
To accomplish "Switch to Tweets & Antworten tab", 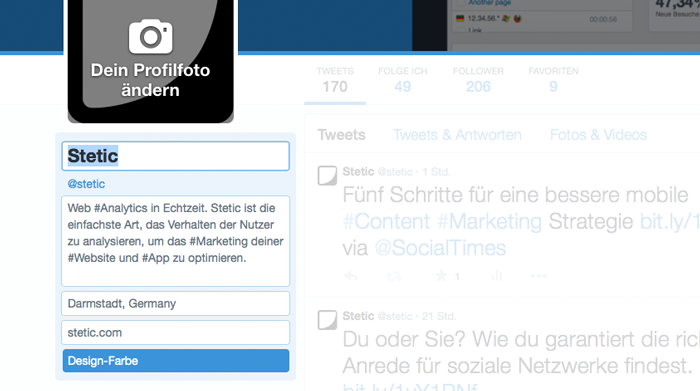I will pyautogui.click(x=457, y=135).
